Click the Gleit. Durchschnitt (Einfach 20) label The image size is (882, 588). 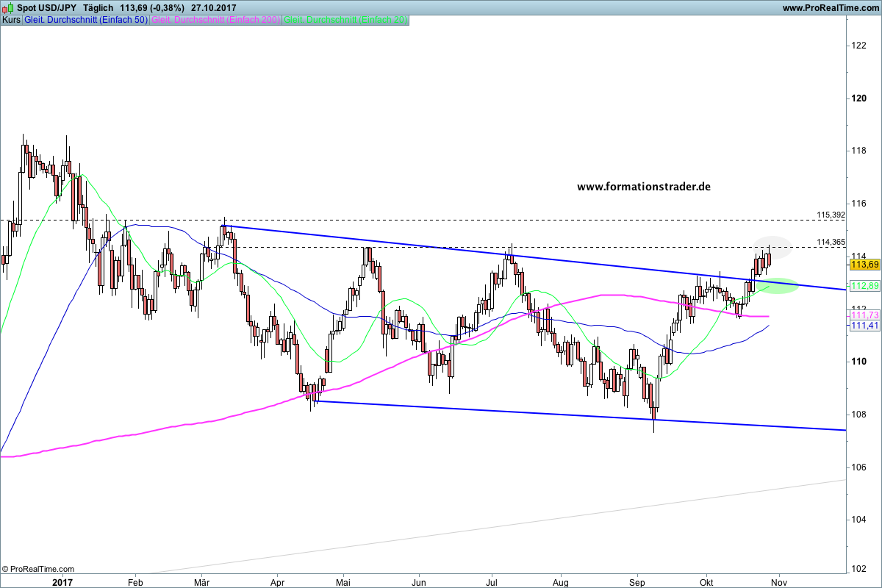[345, 20]
